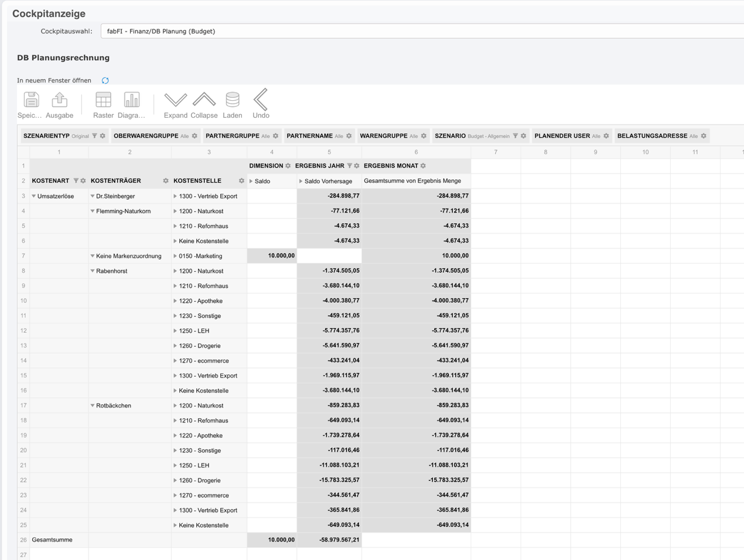Click the refresh icon beside 'In neuem Fenster öffnen'
The width and height of the screenshot is (744, 560).
pos(105,81)
